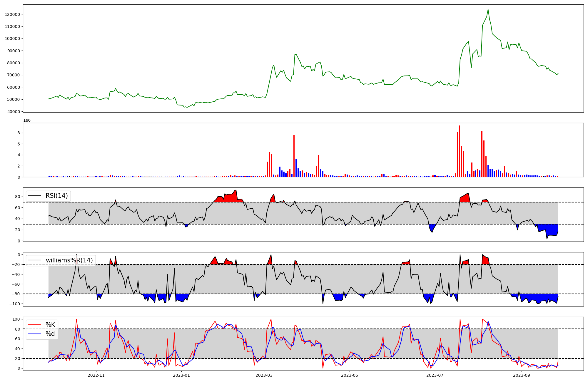Click the 120000 price axis tick label
588x382 pixels.
tap(12, 14)
